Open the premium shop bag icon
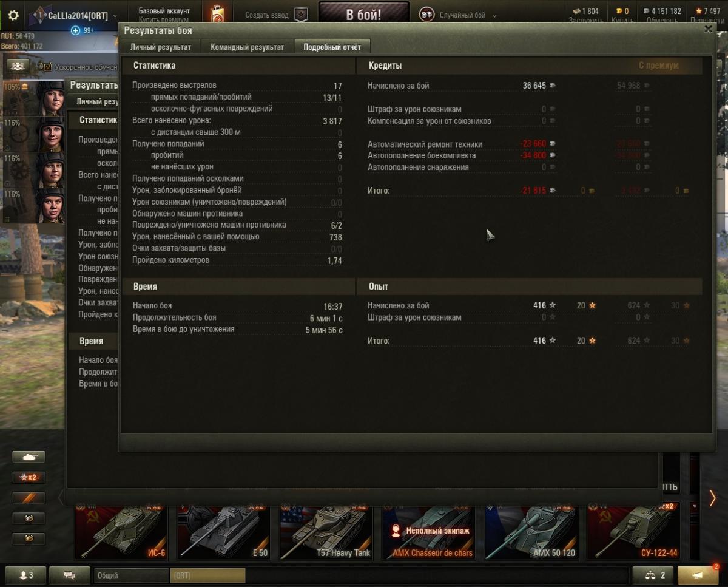728x587 pixels. tap(217, 15)
